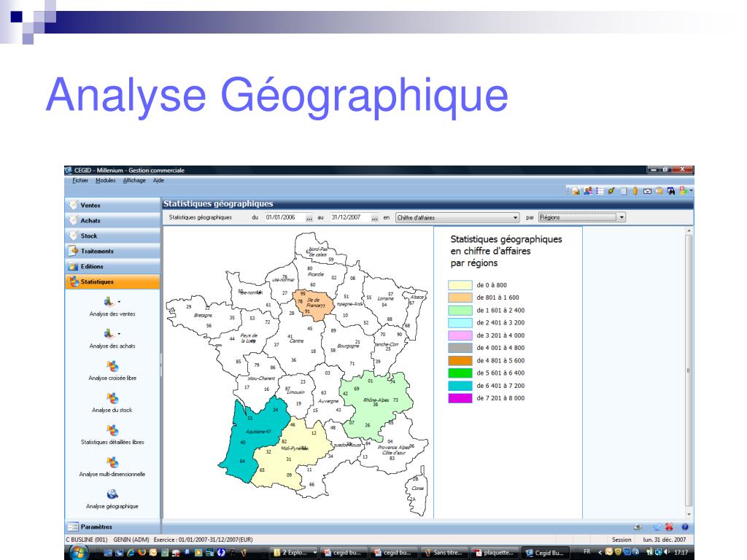Screen dimensions: 747x560
Task: Open the Ventes module in the sidebar
Action: tap(112, 205)
